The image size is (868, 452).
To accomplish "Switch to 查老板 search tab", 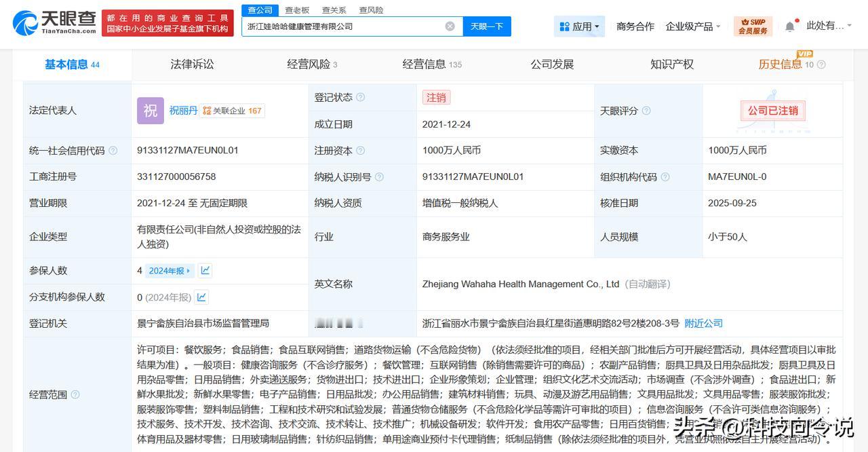I will (297, 10).
